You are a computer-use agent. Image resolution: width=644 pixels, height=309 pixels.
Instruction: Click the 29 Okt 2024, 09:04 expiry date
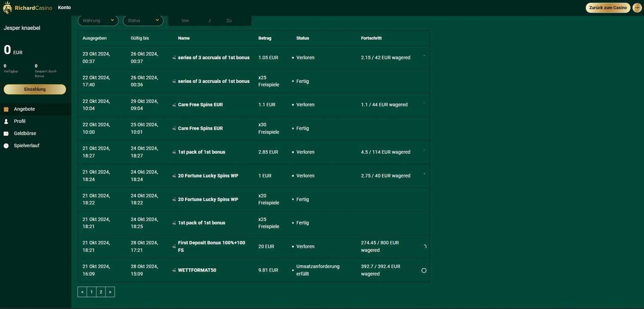pos(144,105)
